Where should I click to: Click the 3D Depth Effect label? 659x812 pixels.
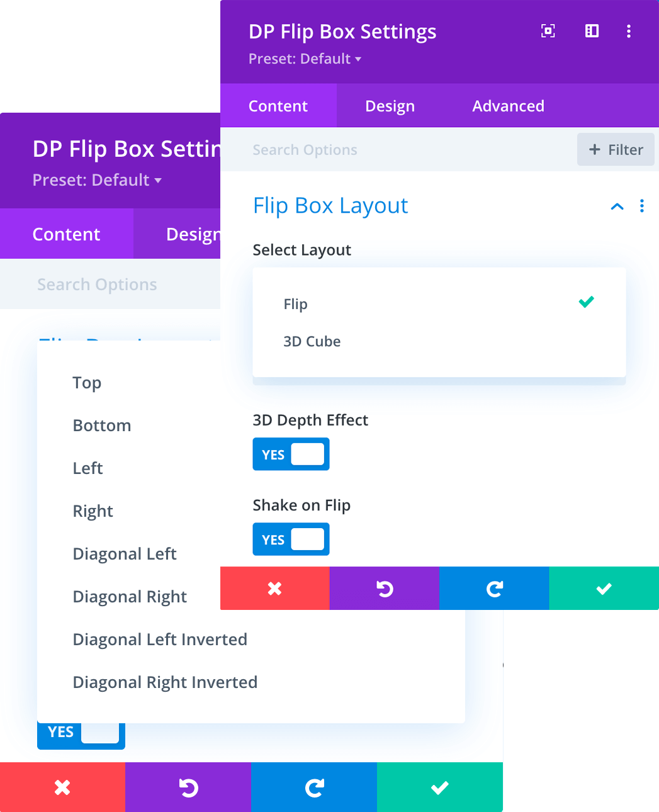(310, 420)
